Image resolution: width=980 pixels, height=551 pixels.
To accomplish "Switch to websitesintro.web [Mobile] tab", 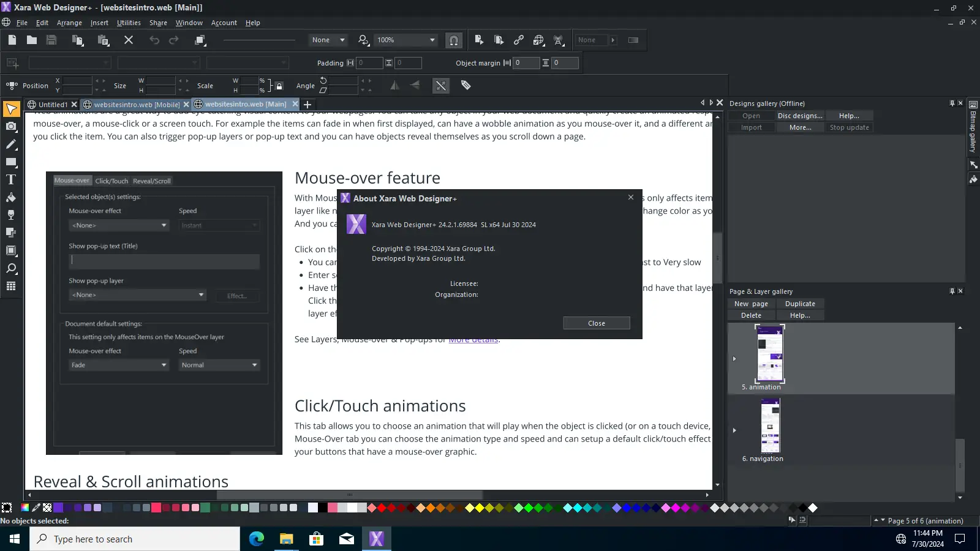I will [x=137, y=105].
